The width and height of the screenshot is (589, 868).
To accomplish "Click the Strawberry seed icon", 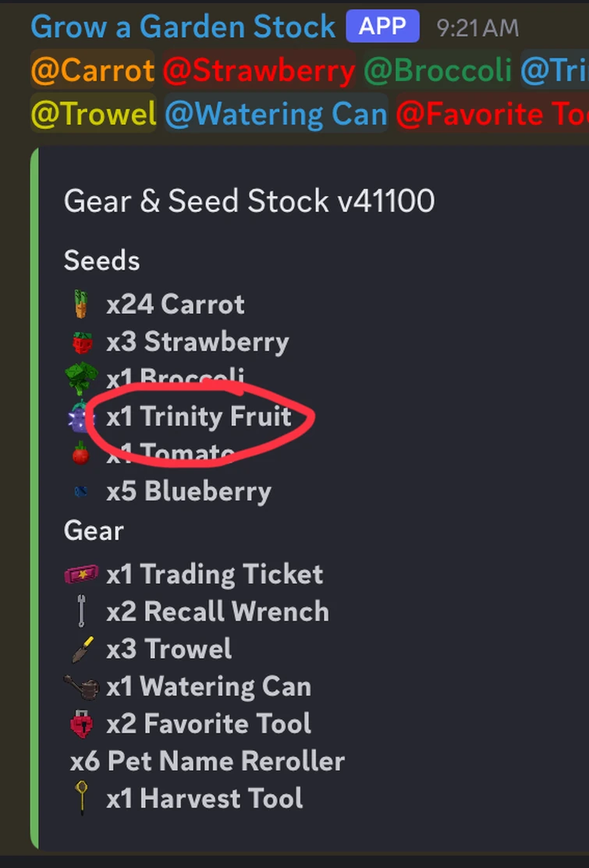I will pos(82,341).
